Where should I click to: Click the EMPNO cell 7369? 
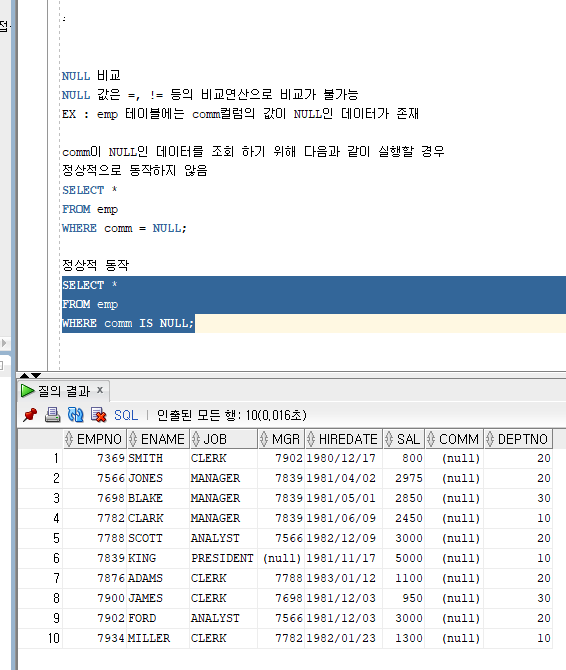click(x=95, y=458)
